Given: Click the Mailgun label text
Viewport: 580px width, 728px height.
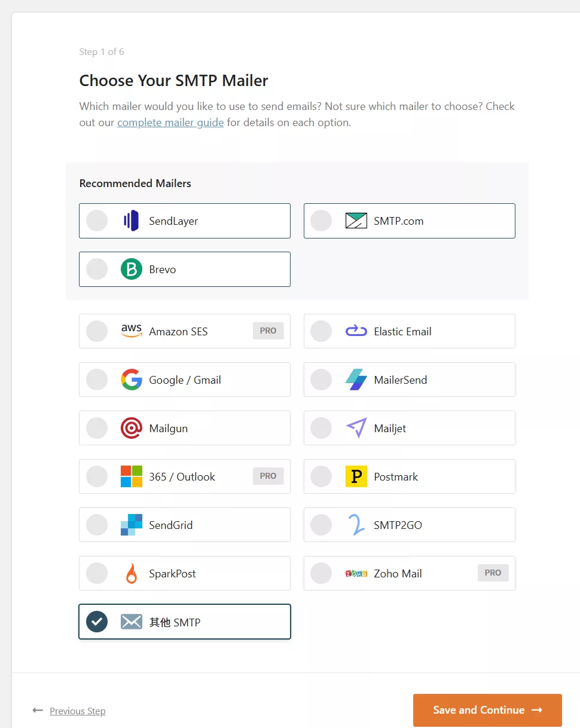Looking at the screenshot, I should tap(169, 429).
